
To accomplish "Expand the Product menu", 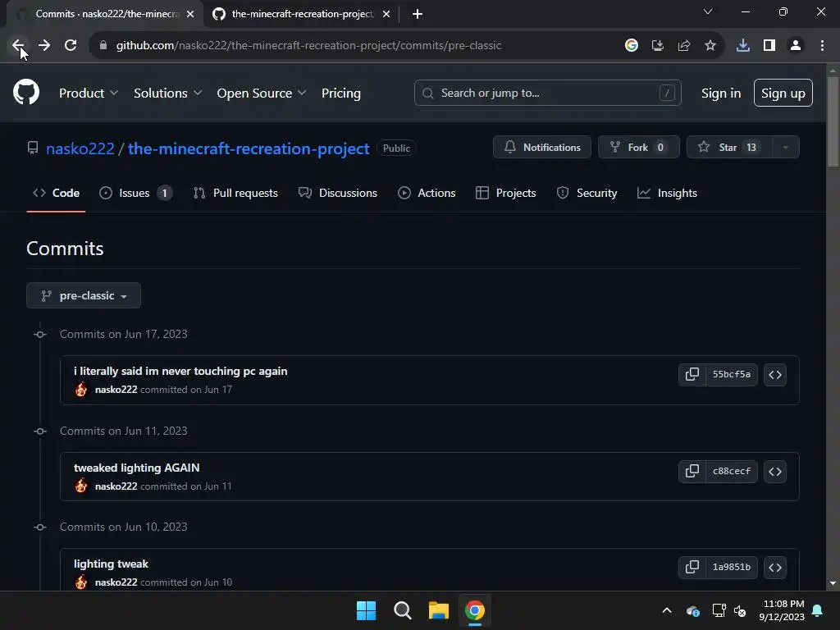I will (89, 94).
